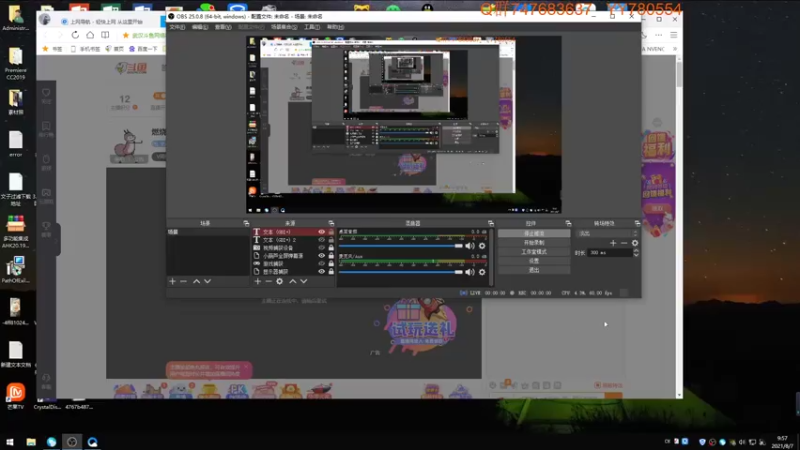This screenshot has width=800, height=450.
Task: Go to home page in browser toolbar
Action: (x=90, y=35)
